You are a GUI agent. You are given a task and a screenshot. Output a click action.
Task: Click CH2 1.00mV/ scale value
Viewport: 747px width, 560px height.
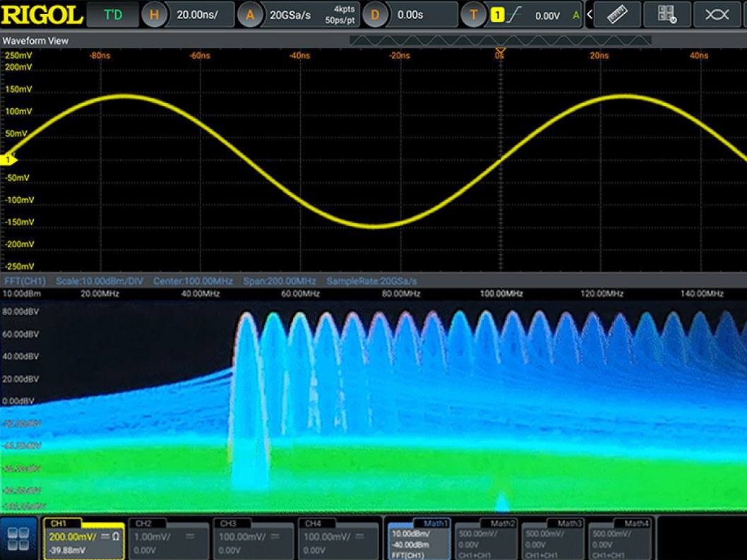click(x=152, y=537)
